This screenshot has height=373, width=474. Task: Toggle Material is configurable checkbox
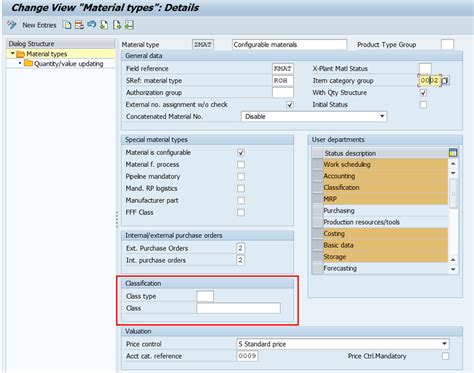[x=241, y=153]
